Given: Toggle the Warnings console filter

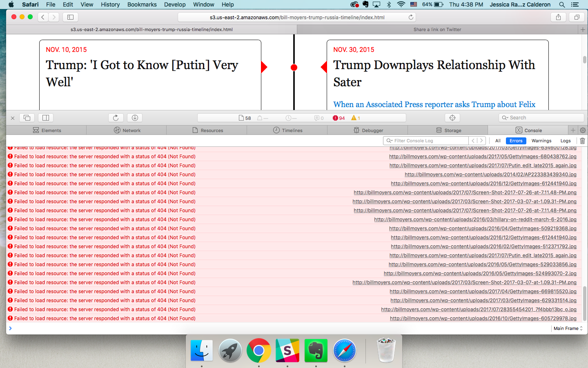Looking at the screenshot, I should (x=541, y=141).
